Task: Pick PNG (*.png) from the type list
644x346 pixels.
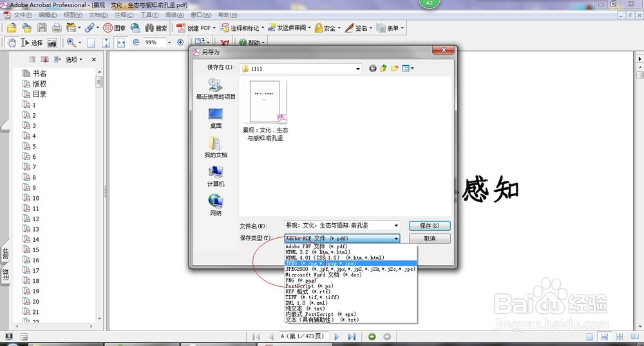Action: point(351,280)
